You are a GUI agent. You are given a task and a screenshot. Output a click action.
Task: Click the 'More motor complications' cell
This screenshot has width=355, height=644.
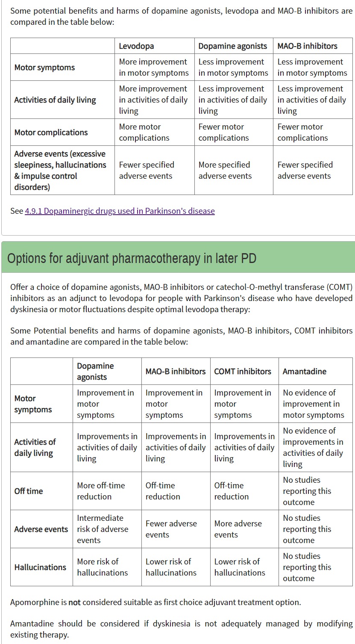click(x=144, y=133)
